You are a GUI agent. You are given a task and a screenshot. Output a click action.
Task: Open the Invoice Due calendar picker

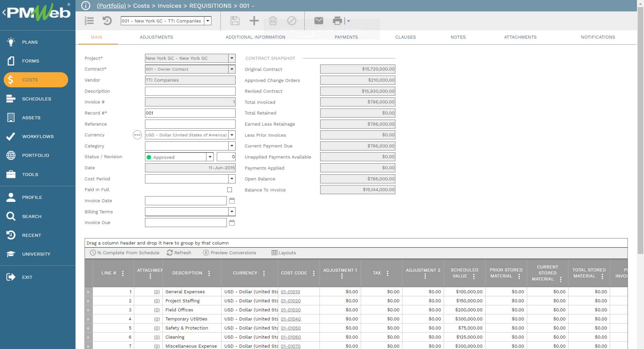[232, 222]
